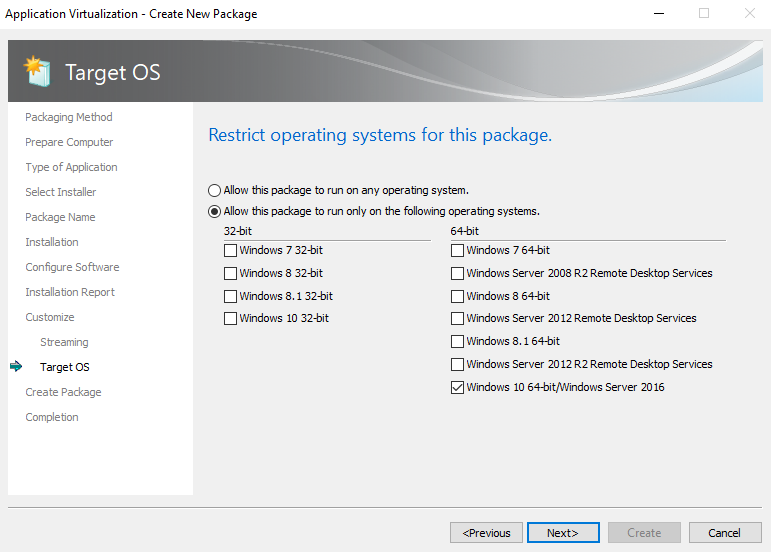Click the Target OS package icon in header
Image resolution: width=771 pixels, height=552 pixels.
pos(37,71)
